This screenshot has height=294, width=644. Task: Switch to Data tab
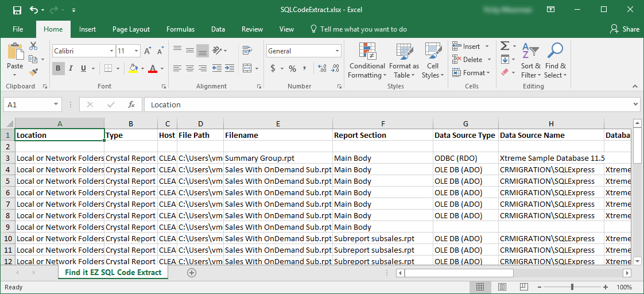click(218, 29)
